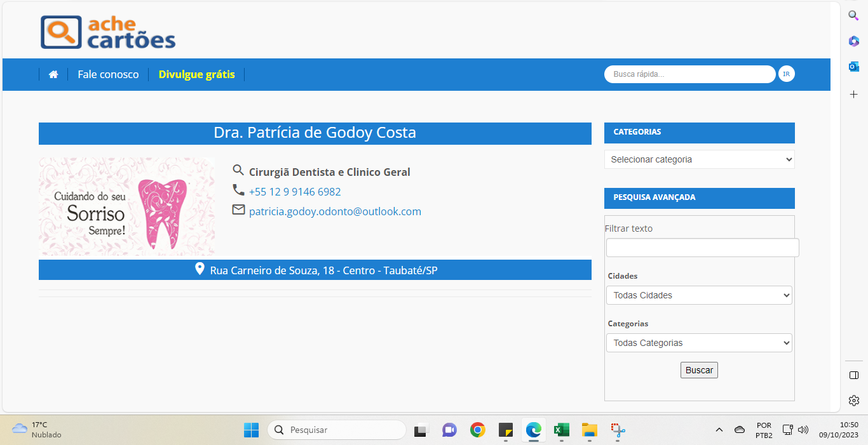The image size is (868, 445).
Task: Click the patricia.godoy.odonto email link
Action: 335,211
